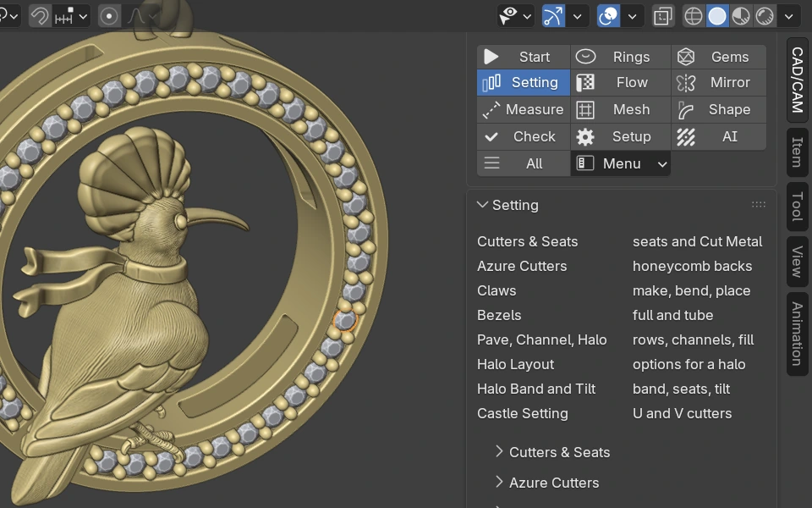Click the 'Azure Cutters' list label

tap(522, 266)
